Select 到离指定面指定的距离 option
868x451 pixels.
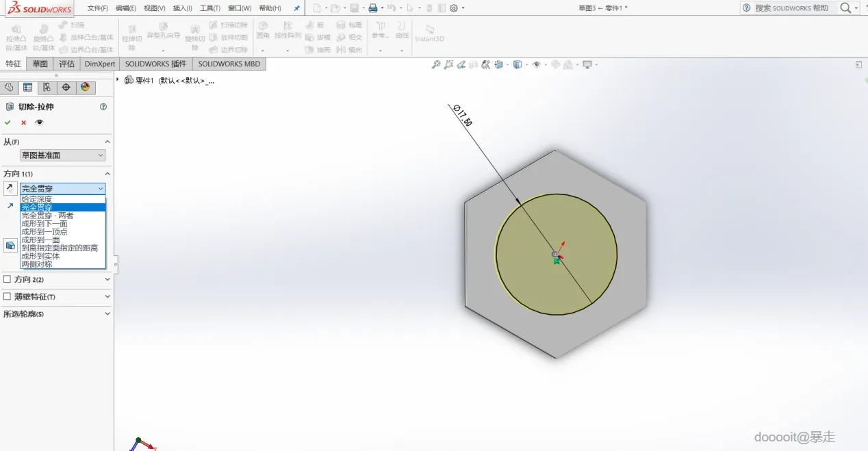coord(63,248)
